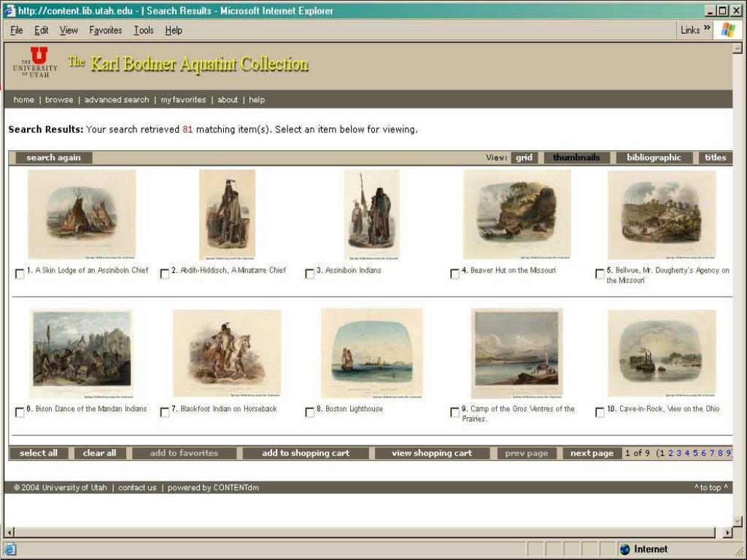Open the File menu
Image resolution: width=747 pixels, height=560 pixels.
pos(17,31)
